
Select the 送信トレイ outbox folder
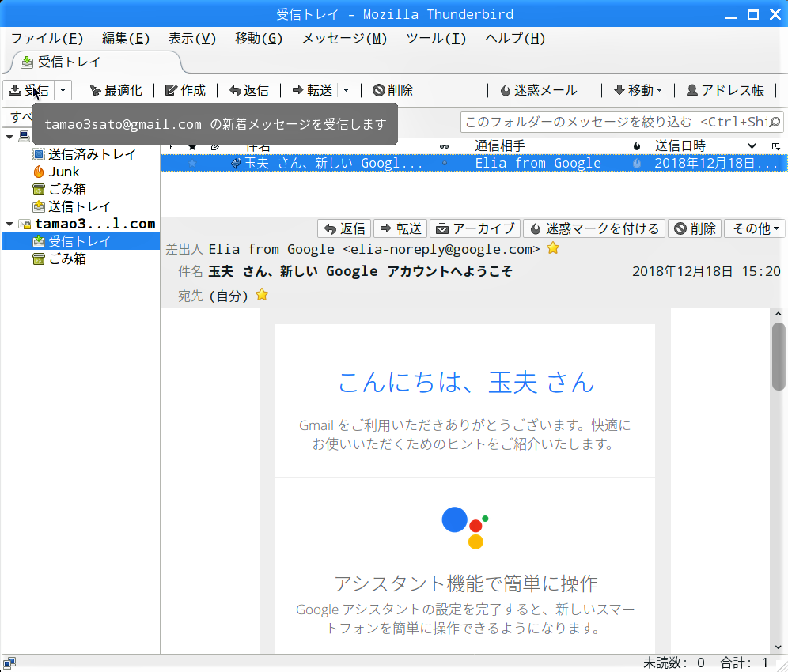pyautogui.click(x=71, y=206)
